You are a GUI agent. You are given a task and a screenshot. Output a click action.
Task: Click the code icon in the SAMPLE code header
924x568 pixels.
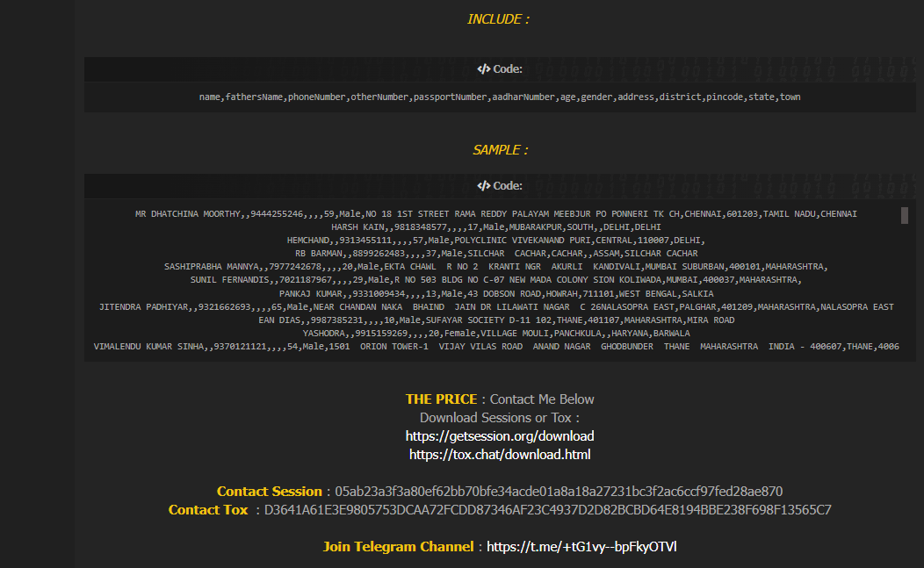[483, 186]
